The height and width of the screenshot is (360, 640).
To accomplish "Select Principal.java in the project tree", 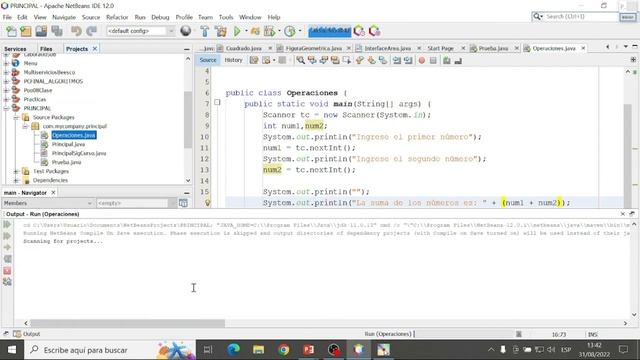I will click(68, 144).
